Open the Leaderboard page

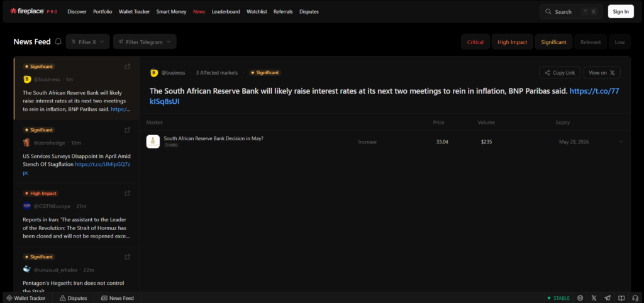(x=226, y=11)
